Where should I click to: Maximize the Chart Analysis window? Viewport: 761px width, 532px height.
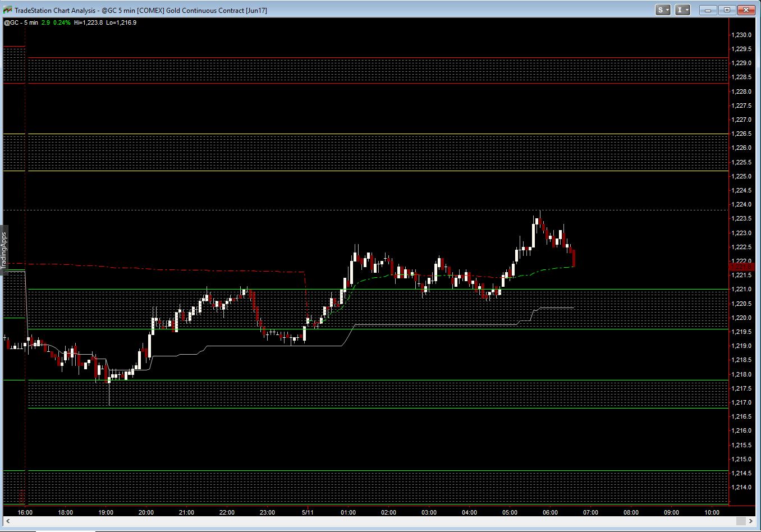click(x=727, y=10)
